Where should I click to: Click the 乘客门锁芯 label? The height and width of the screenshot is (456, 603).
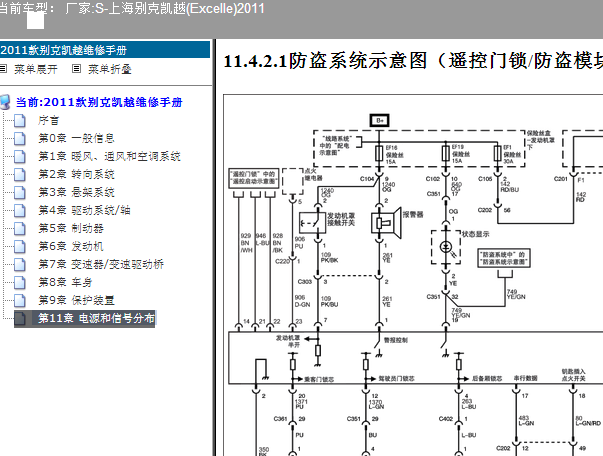click(x=319, y=379)
